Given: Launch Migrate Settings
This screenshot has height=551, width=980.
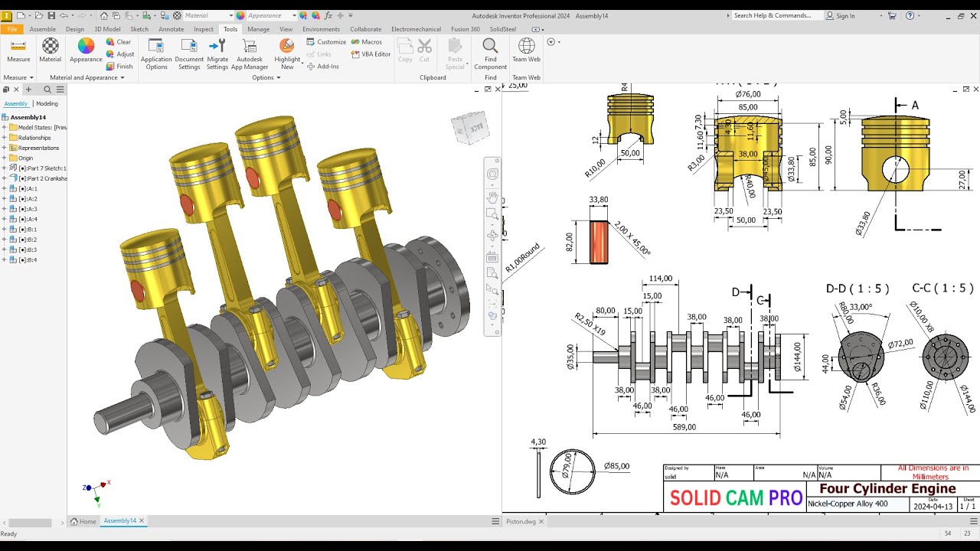Looking at the screenshot, I should [x=217, y=54].
